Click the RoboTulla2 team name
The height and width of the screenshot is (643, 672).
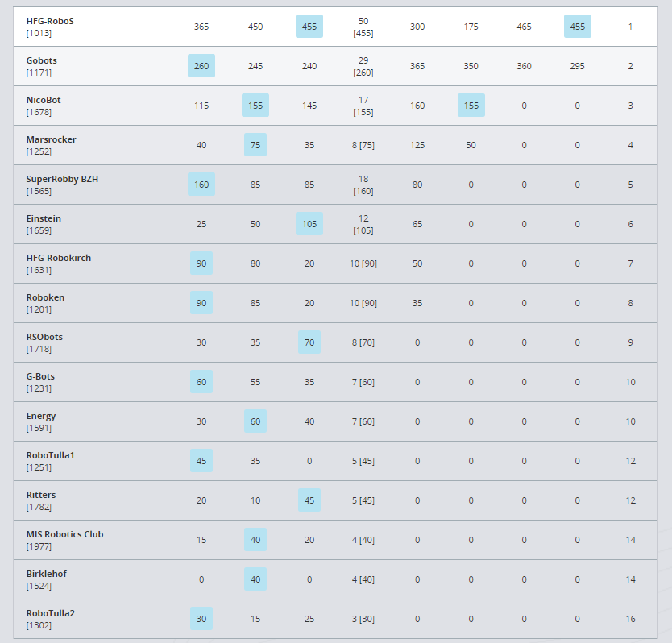pos(50,613)
